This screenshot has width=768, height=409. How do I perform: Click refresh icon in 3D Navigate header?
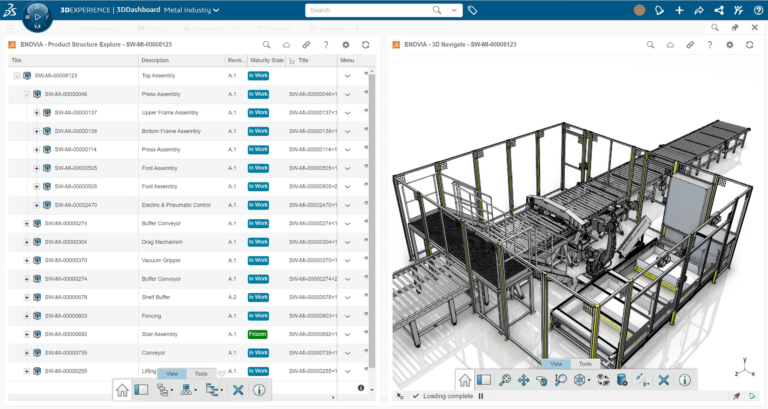pyautogui.click(x=749, y=45)
